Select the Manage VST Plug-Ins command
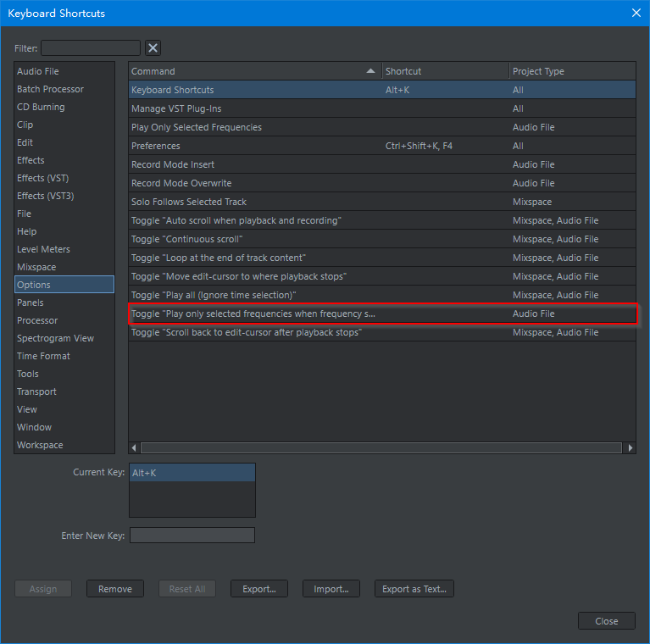The image size is (650, 644). point(254,108)
